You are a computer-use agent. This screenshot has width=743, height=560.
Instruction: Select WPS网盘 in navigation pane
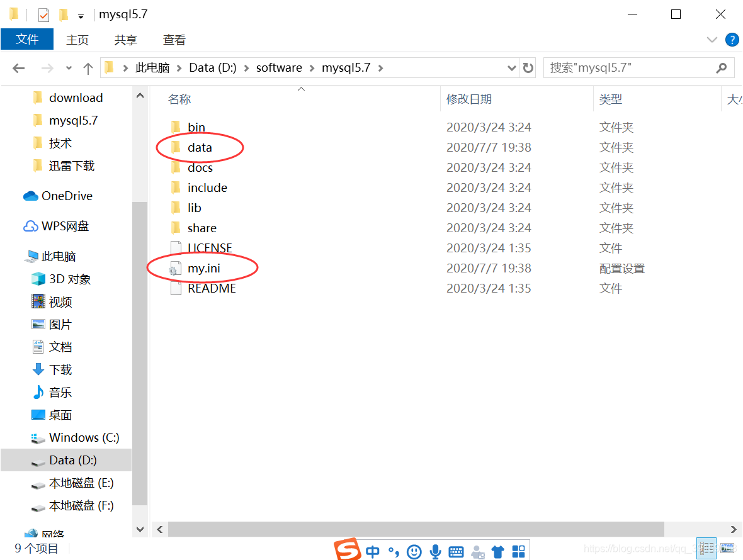pos(65,227)
